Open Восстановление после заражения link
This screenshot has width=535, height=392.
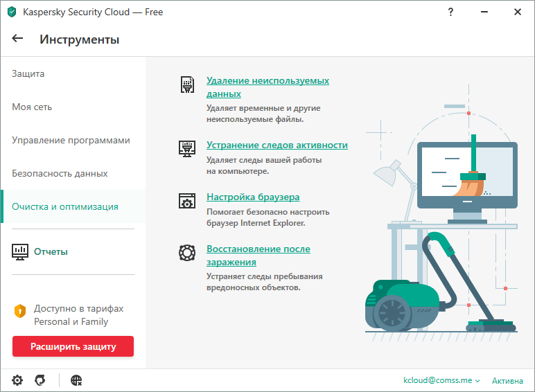pyautogui.click(x=258, y=256)
